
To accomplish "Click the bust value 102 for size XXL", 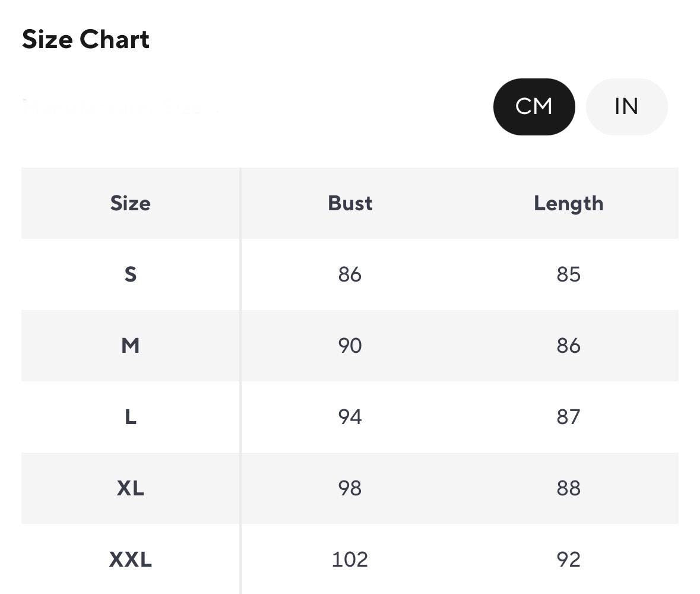I will click(x=350, y=560).
